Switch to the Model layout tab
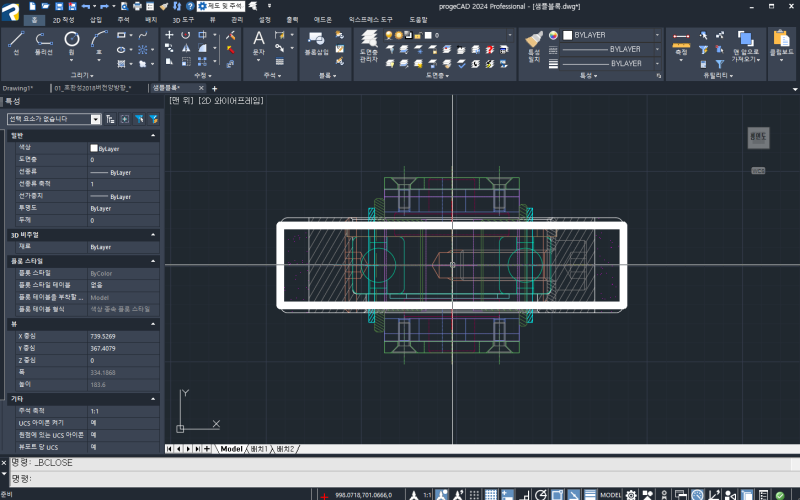This screenshot has height=500, width=800. coord(231,449)
